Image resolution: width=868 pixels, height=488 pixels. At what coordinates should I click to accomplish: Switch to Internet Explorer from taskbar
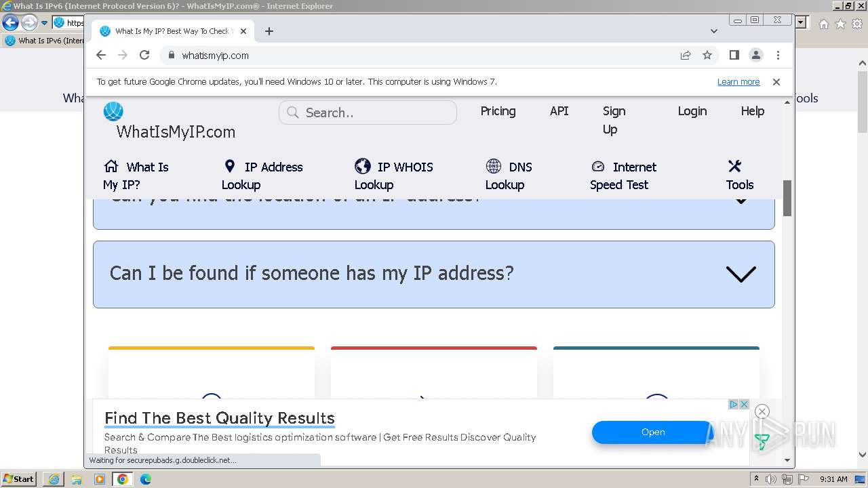pyautogui.click(x=53, y=479)
